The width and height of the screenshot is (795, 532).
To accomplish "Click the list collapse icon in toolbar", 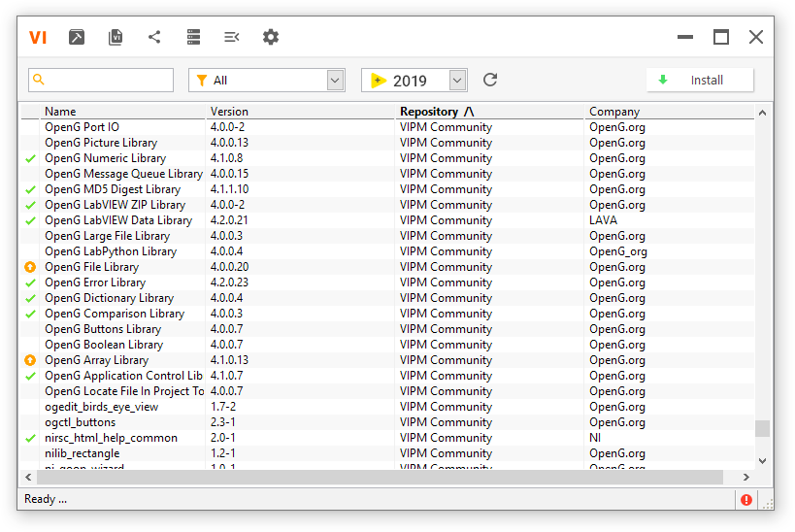I will (231, 37).
